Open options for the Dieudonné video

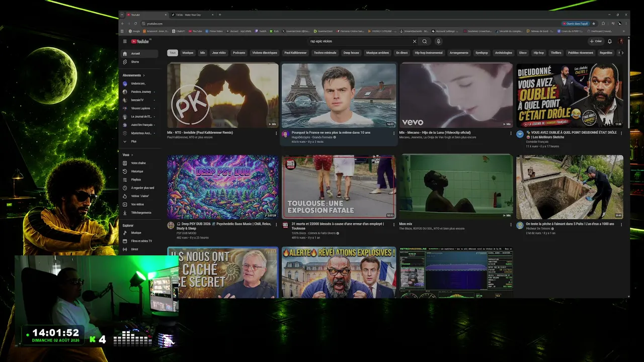pos(621,133)
